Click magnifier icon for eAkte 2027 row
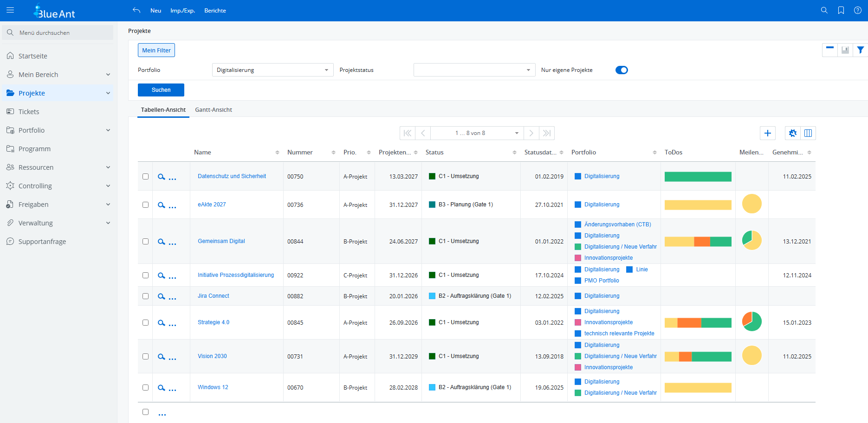Image resolution: width=868 pixels, height=423 pixels. (x=161, y=205)
